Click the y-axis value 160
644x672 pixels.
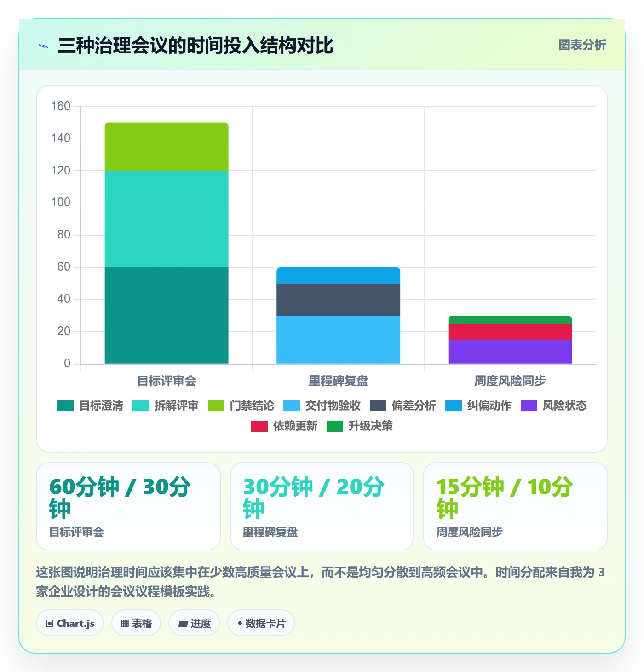click(x=61, y=106)
